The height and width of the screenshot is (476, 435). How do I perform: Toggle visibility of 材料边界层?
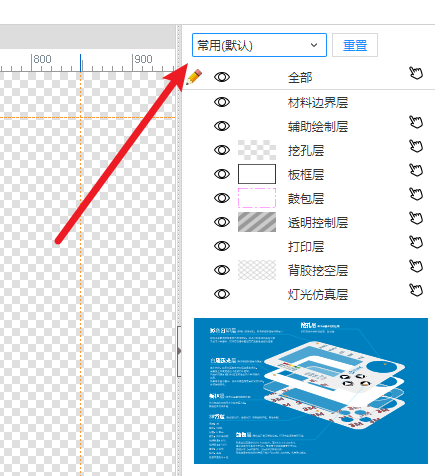click(x=222, y=102)
